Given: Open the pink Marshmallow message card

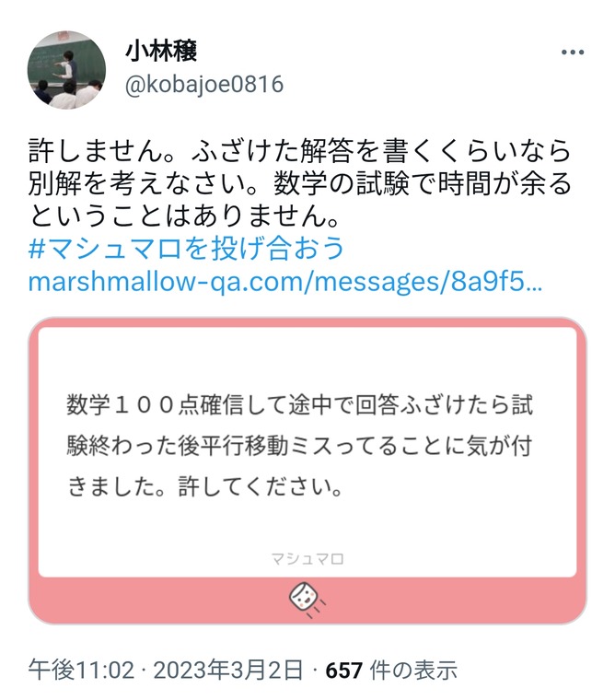Looking at the screenshot, I should pos(307,471).
